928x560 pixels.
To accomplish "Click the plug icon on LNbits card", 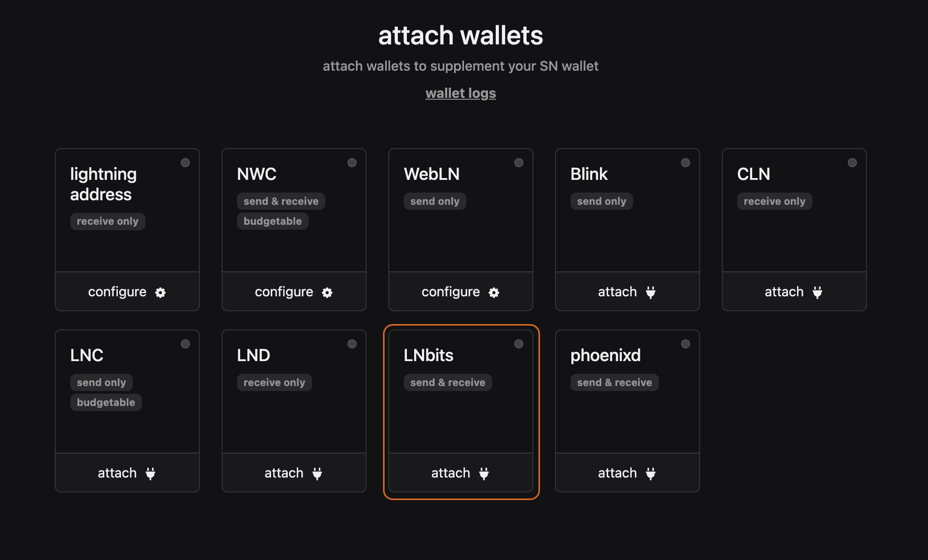I will (x=484, y=473).
